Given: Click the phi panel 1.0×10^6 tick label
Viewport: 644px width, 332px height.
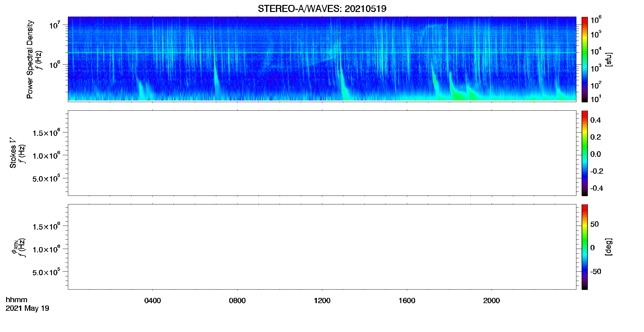Looking at the screenshot, I should (x=47, y=249).
